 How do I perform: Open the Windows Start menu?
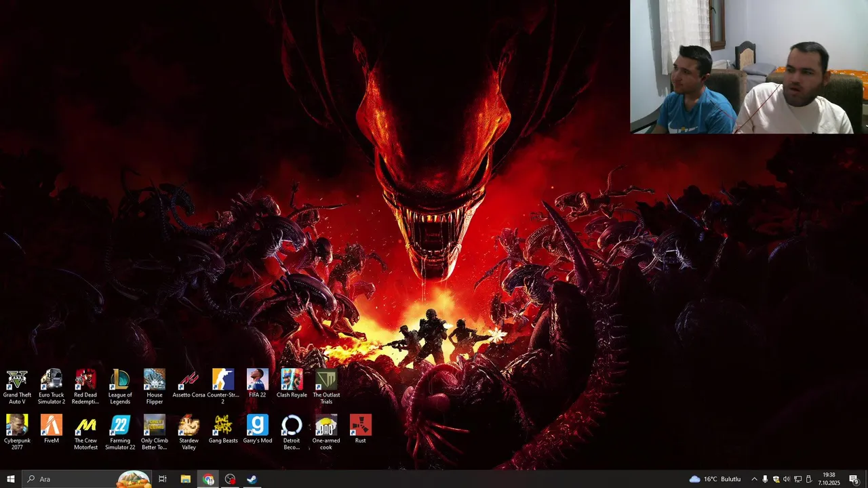[x=11, y=479]
